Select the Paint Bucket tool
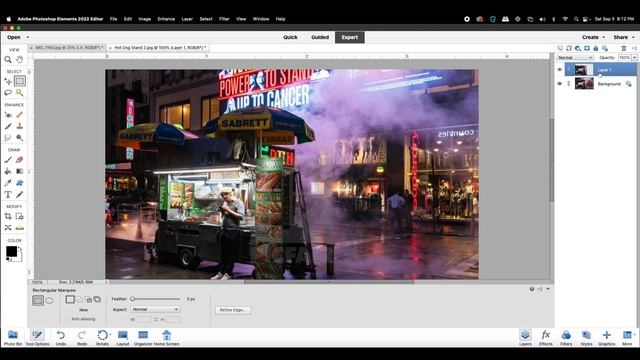This screenshot has width=640, height=360. coord(8,171)
